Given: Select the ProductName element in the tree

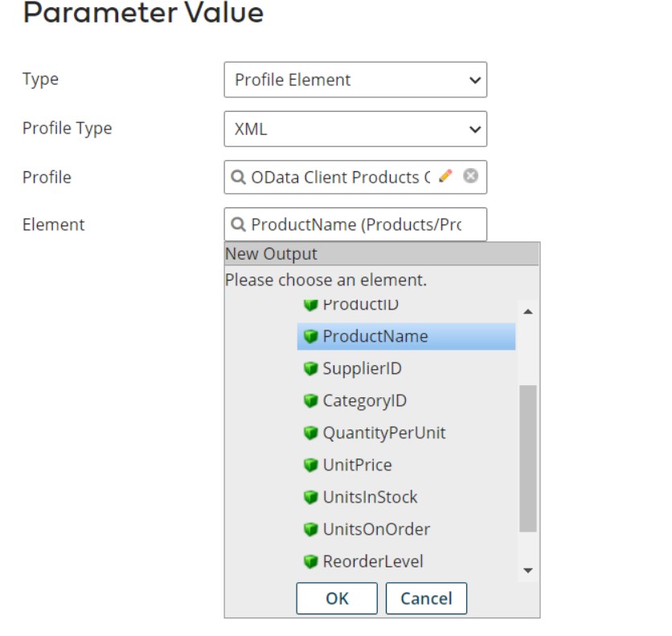Looking at the screenshot, I should tap(375, 336).
